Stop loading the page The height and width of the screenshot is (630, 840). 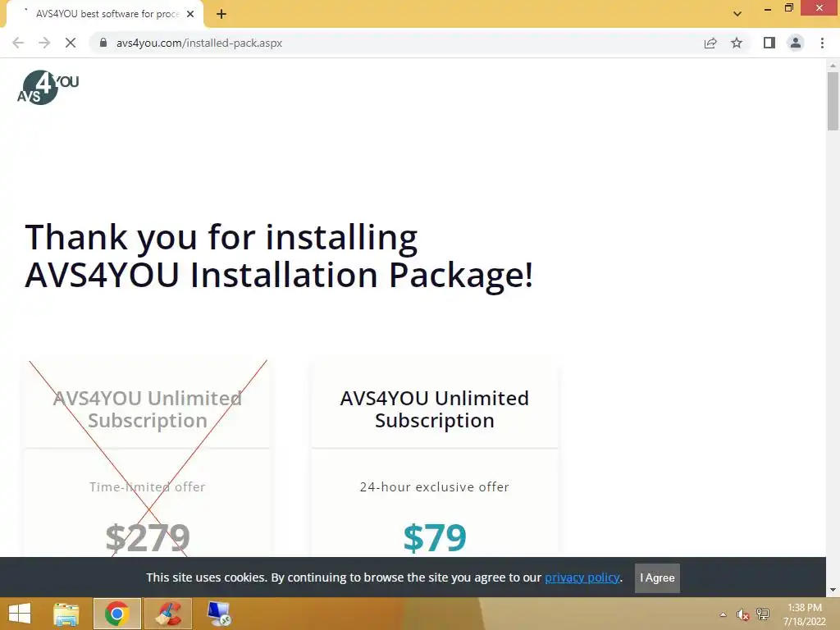tap(71, 43)
